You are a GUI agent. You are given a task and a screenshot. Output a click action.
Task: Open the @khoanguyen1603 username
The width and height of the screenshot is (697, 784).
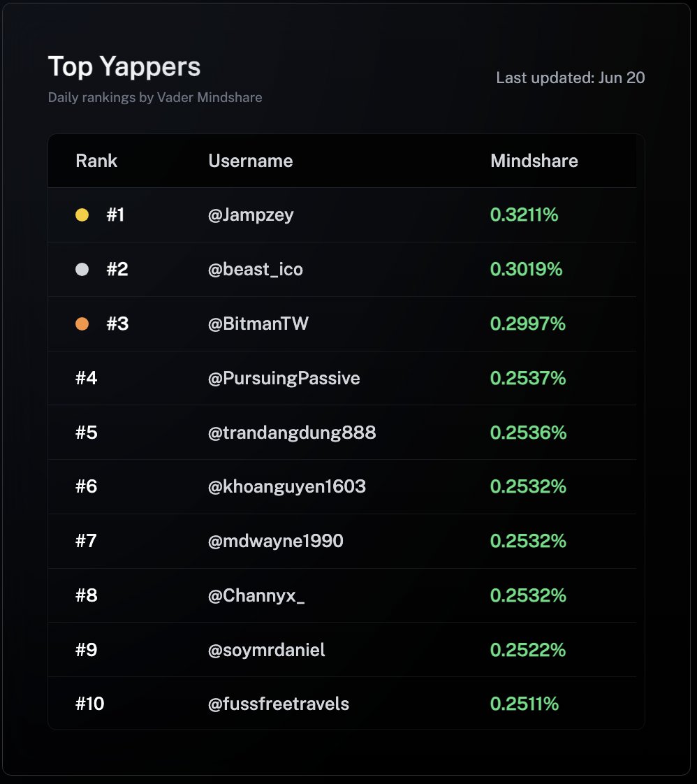[x=287, y=486]
